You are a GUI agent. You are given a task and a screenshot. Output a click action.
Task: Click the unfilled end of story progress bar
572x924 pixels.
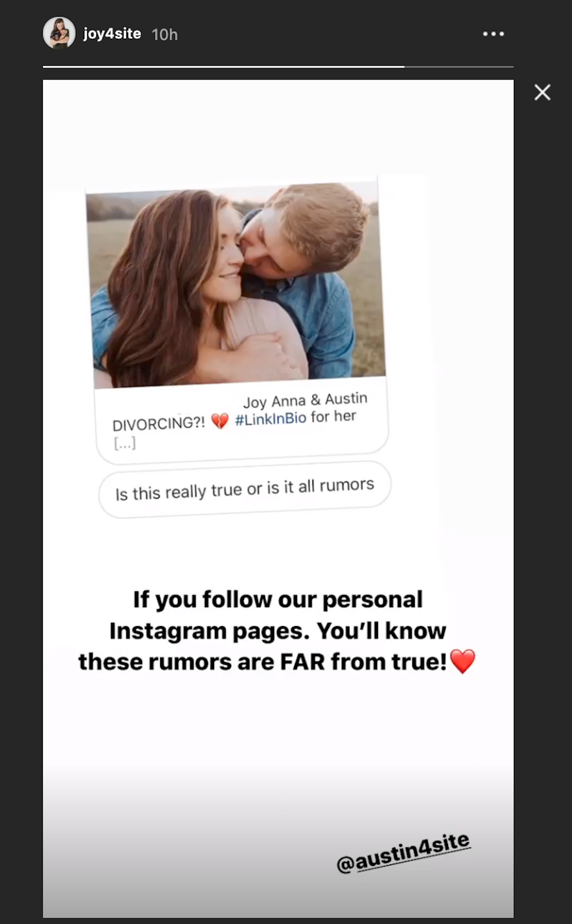click(459, 67)
